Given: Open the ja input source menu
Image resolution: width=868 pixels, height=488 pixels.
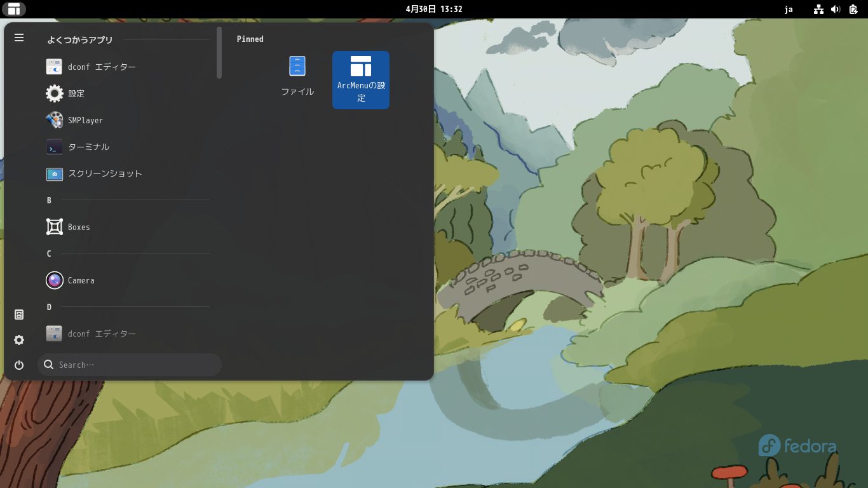Looking at the screenshot, I should (789, 9).
